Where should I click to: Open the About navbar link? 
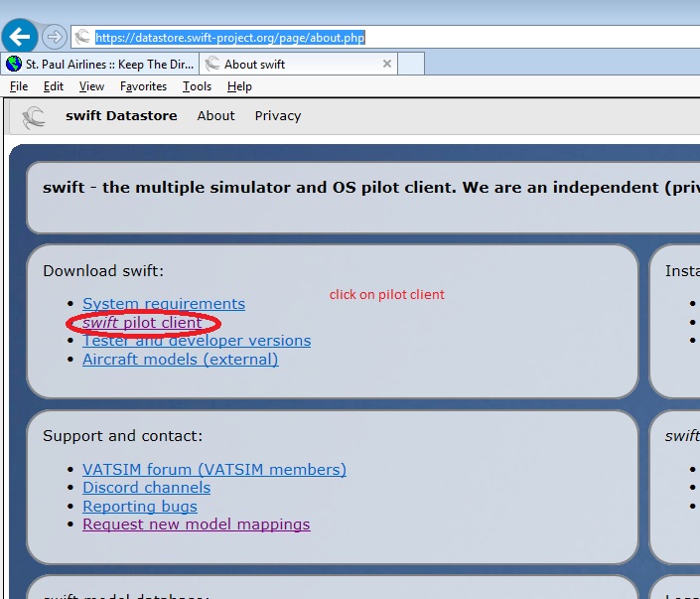click(x=216, y=115)
